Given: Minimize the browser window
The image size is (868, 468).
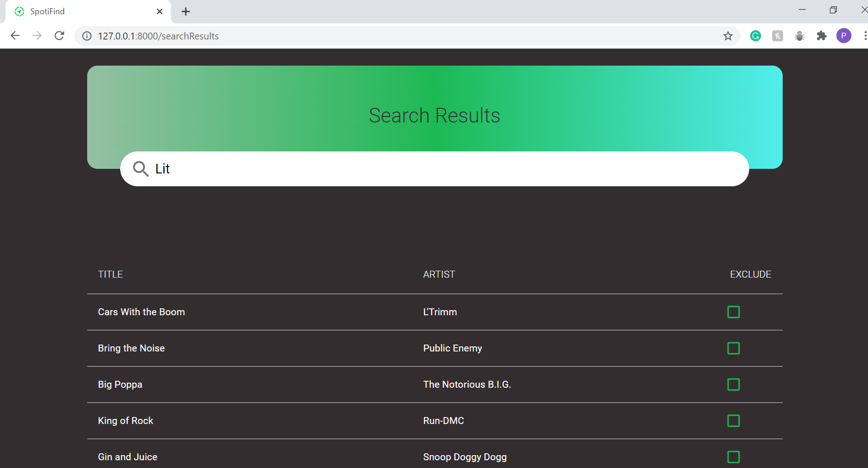Looking at the screenshot, I should (802, 10).
